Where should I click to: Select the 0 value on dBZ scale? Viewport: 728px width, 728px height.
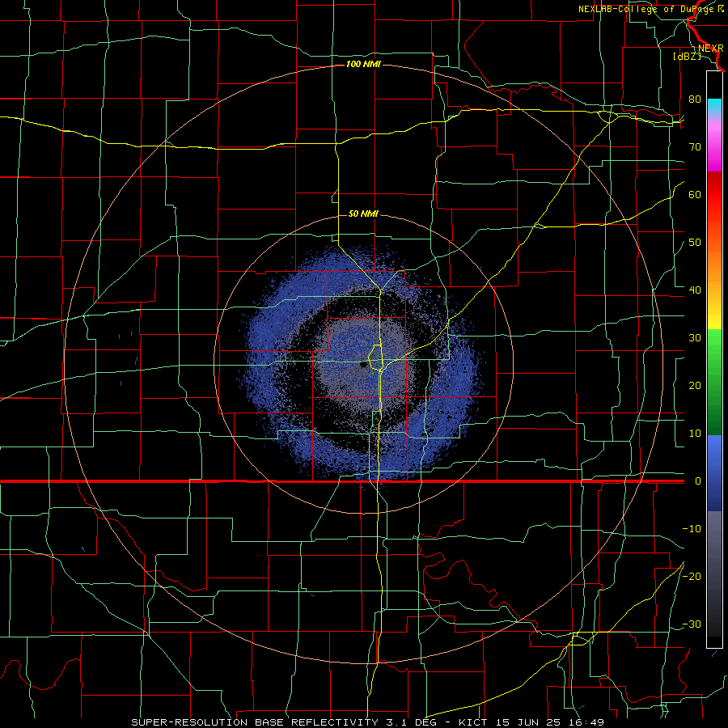(x=697, y=481)
